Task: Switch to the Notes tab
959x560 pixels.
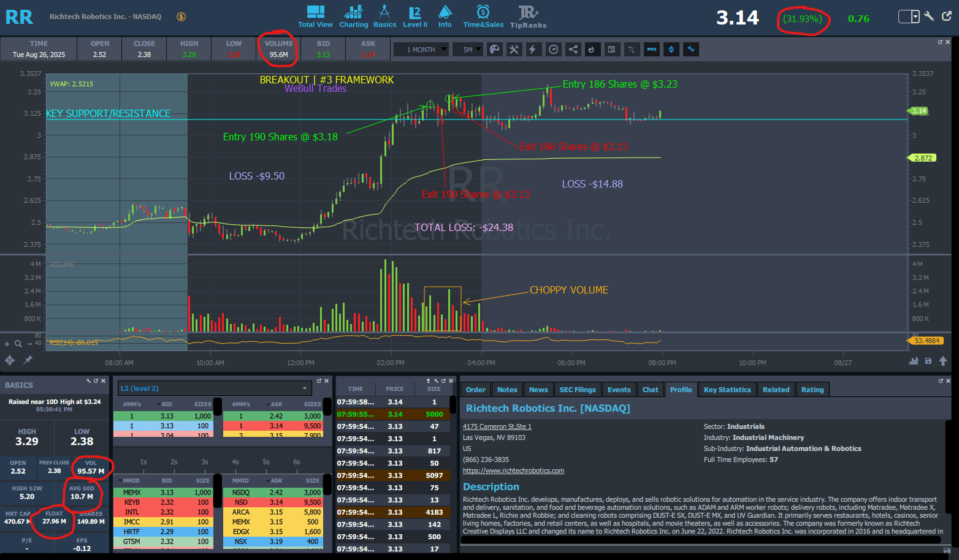Action: pos(507,390)
